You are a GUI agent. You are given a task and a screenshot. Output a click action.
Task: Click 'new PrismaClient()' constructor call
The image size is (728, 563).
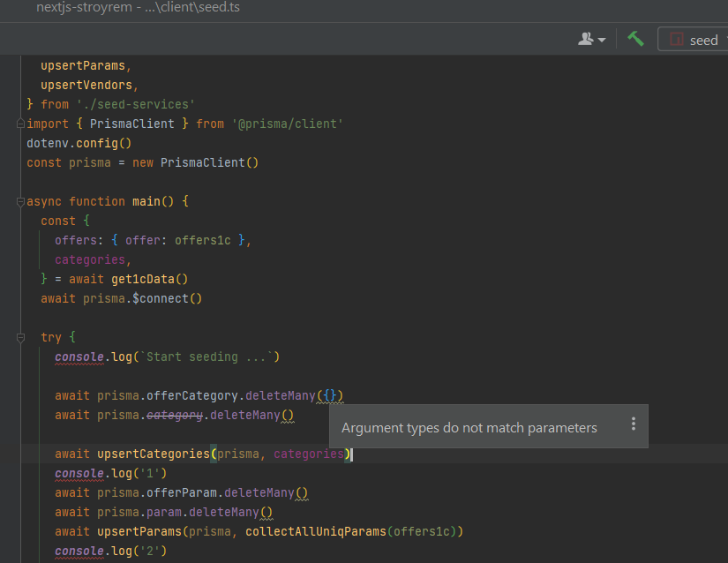(x=195, y=163)
